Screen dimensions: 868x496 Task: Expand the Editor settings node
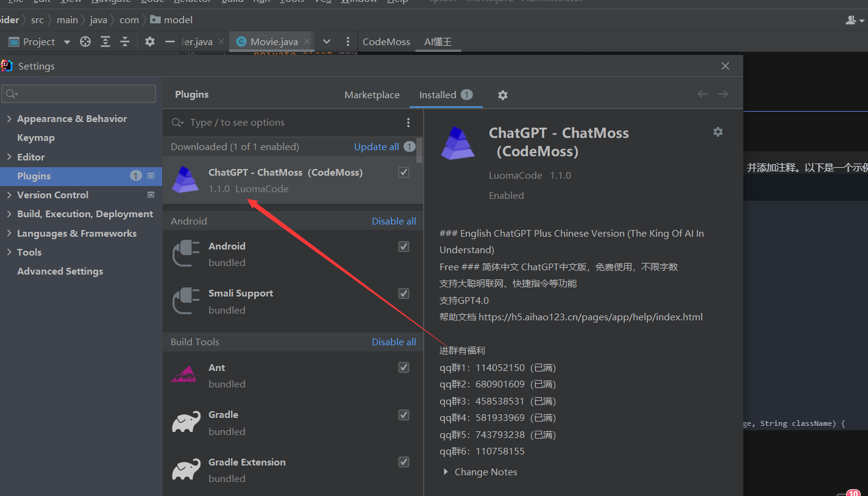(x=9, y=157)
